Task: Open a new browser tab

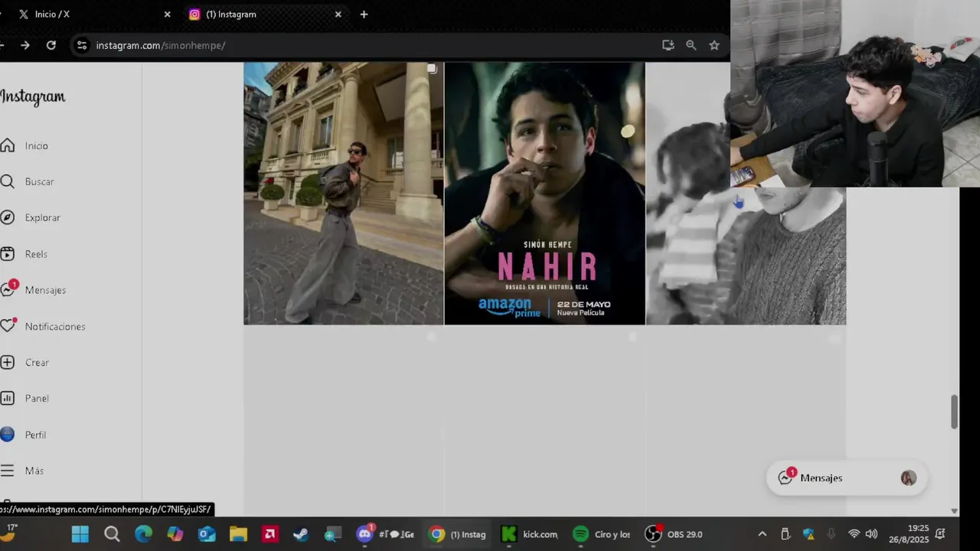Action: coord(364,14)
